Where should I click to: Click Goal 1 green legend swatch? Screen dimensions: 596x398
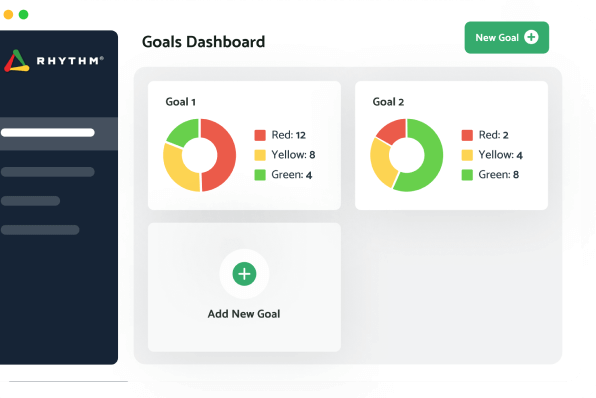click(260, 175)
